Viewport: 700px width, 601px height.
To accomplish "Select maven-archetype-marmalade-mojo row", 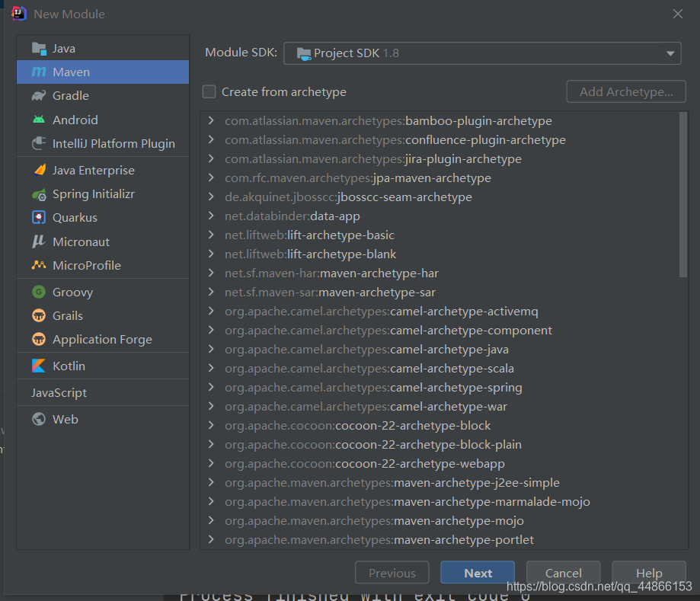I will pos(439,502).
